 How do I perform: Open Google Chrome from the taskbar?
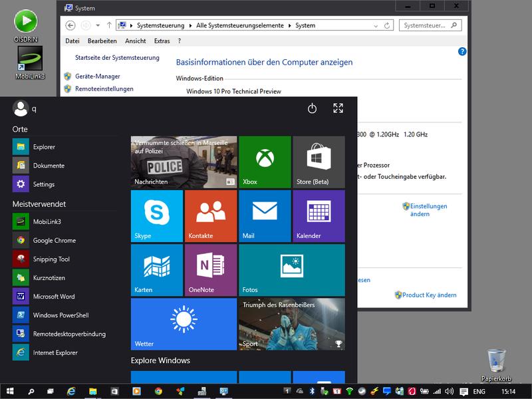coord(158,391)
